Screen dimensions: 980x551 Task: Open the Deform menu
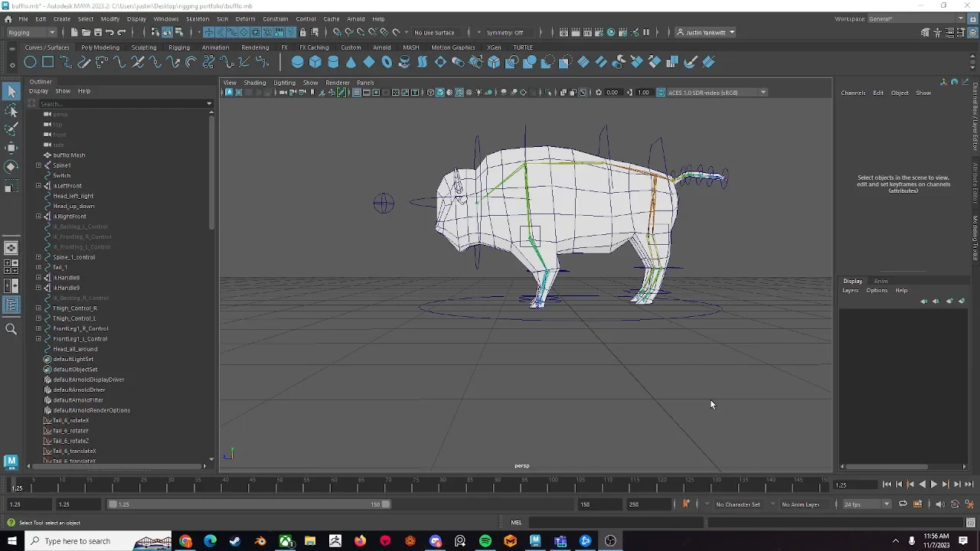point(245,18)
